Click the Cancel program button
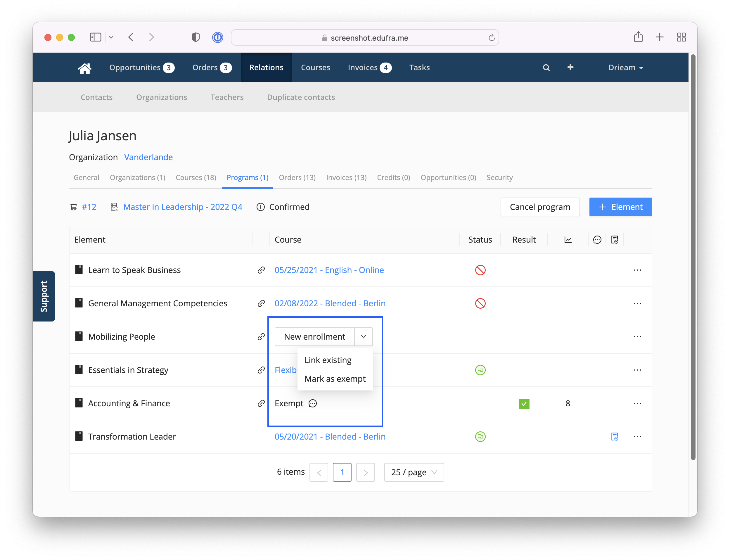This screenshot has width=730, height=560. (540, 207)
